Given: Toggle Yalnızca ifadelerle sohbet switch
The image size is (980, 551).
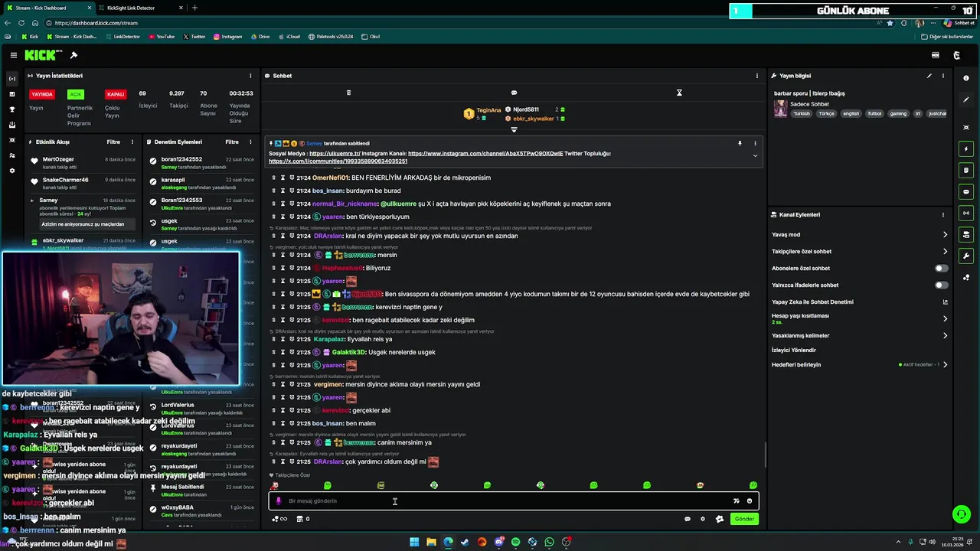Looking at the screenshot, I should [x=941, y=285].
